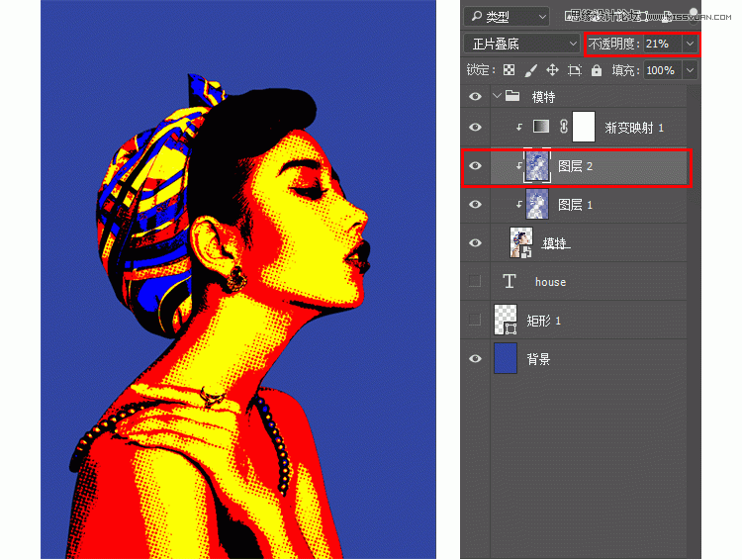Select the 图层 2 layer name
This screenshot has width=742, height=560.
575,166
